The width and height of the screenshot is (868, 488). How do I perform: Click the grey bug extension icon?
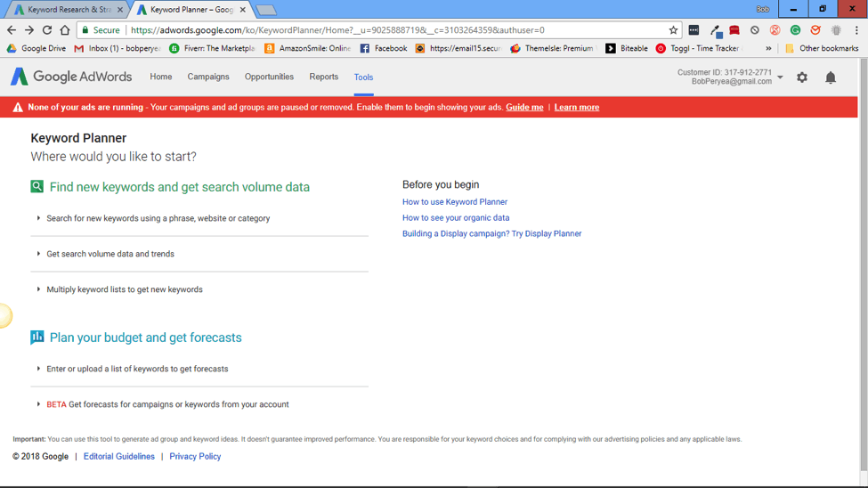[x=836, y=30]
